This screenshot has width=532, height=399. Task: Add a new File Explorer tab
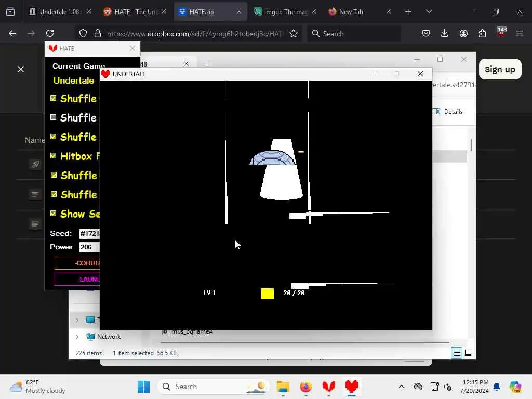coord(209,64)
